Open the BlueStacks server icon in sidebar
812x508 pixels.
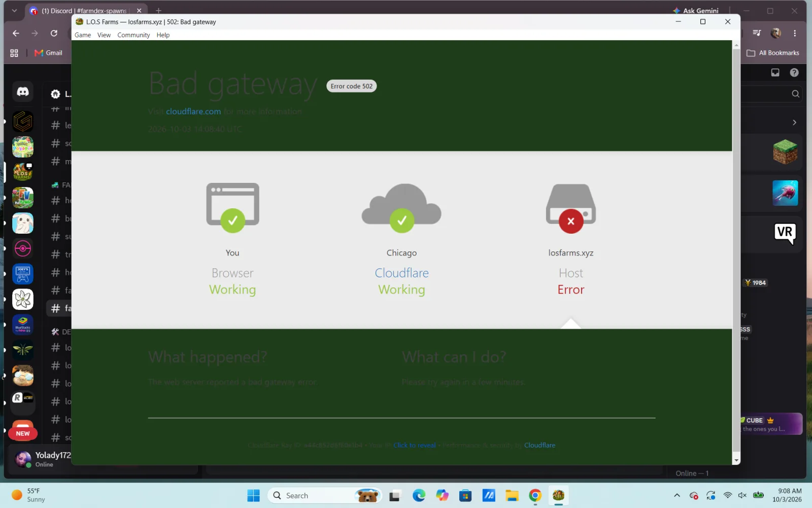pos(23,325)
